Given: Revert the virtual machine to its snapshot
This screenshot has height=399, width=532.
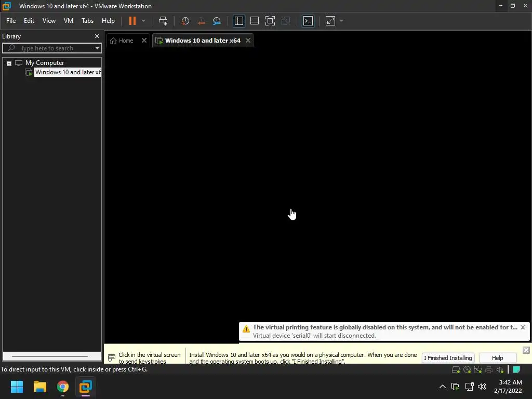Looking at the screenshot, I should [x=201, y=21].
